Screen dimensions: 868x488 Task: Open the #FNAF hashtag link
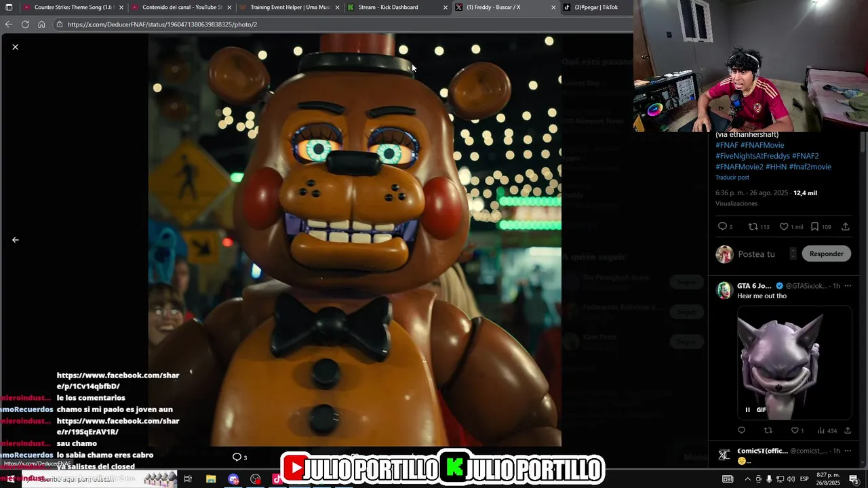click(x=726, y=145)
